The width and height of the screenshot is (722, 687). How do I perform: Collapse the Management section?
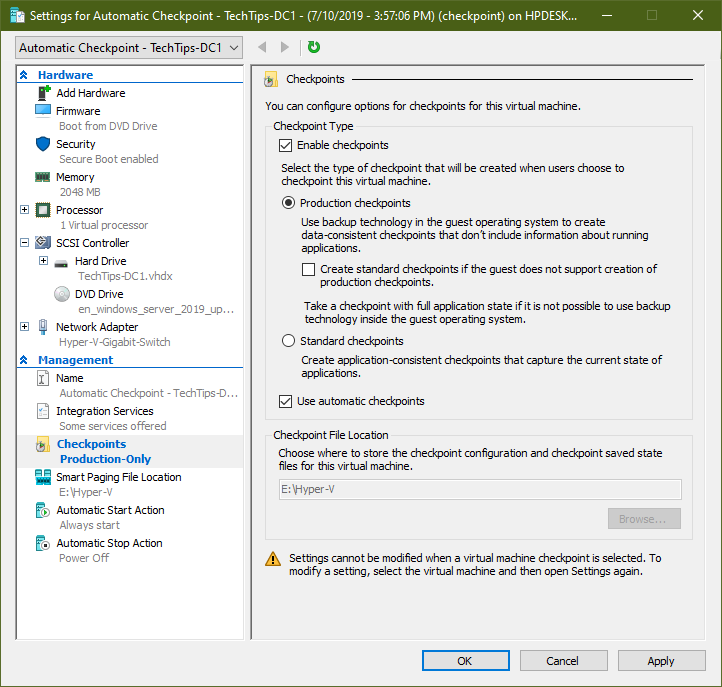pyautogui.click(x=24, y=360)
